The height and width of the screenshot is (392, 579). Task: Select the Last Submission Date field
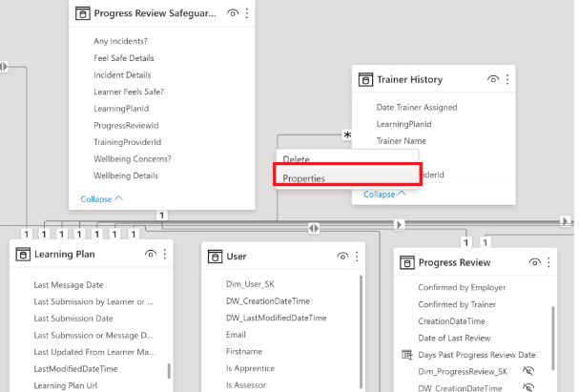click(x=73, y=319)
